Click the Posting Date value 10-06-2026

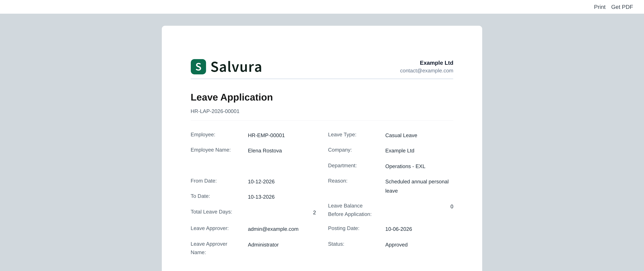(x=398, y=229)
